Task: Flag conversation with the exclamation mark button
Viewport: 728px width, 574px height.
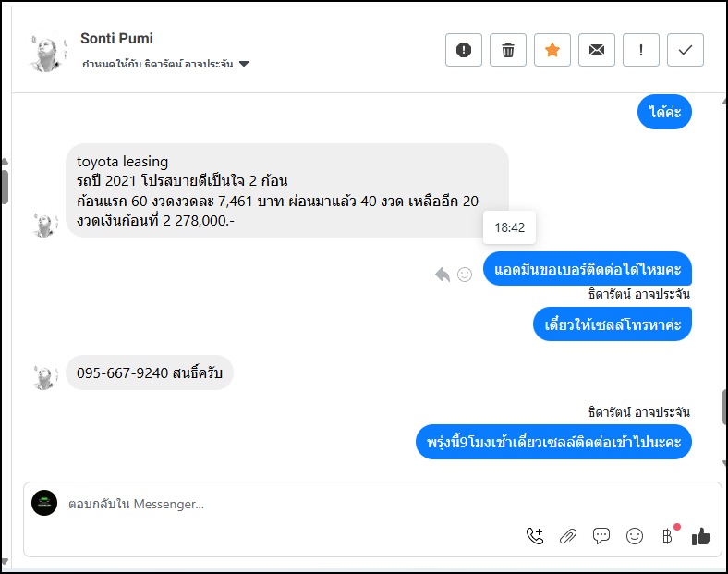Action: [641, 50]
